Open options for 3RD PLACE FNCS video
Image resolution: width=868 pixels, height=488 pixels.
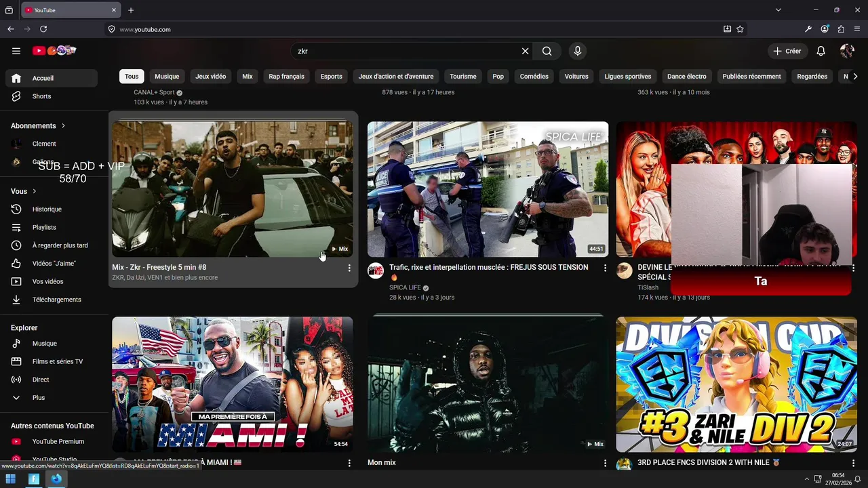(x=853, y=464)
